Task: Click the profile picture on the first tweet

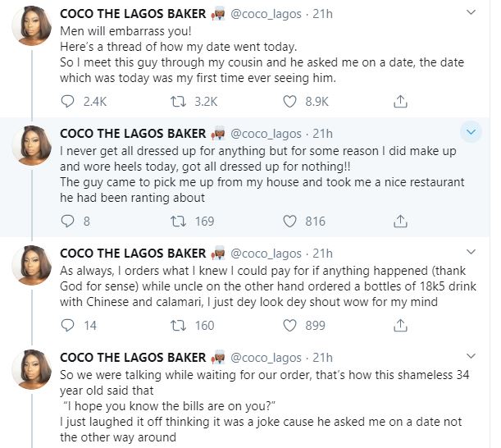Action: [x=35, y=31]
